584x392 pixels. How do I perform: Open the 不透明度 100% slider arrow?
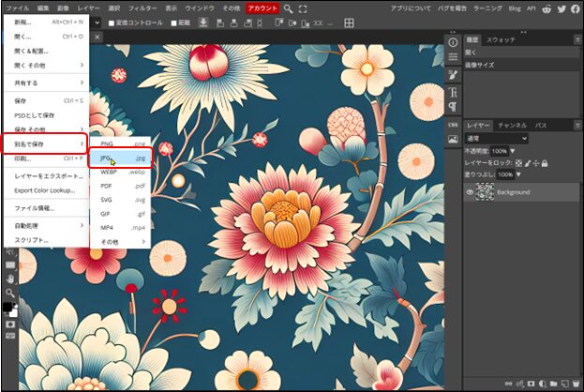[x=513, y=151]
